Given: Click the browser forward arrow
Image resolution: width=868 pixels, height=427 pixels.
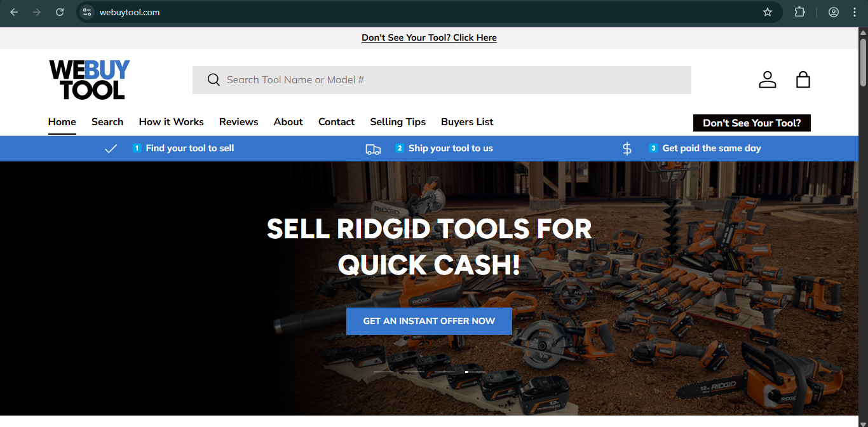Looking at the screenshot, I should pos(37,12).
